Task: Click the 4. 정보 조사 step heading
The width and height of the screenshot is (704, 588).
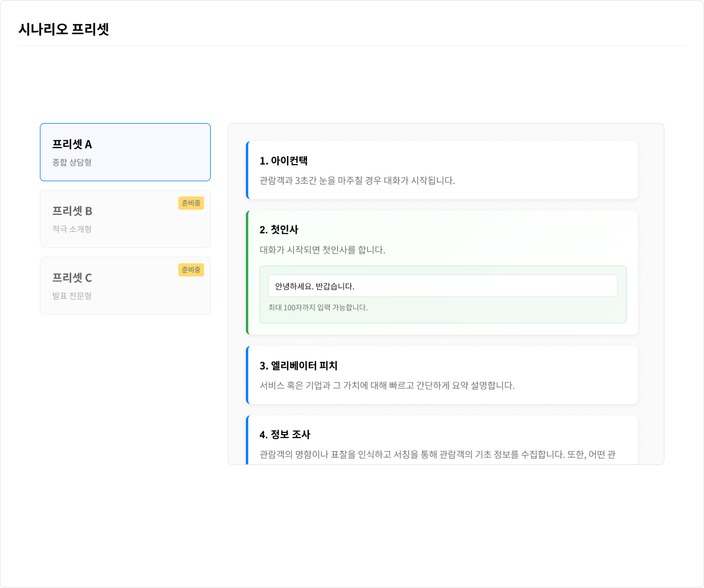Action: tap(285, 434)
